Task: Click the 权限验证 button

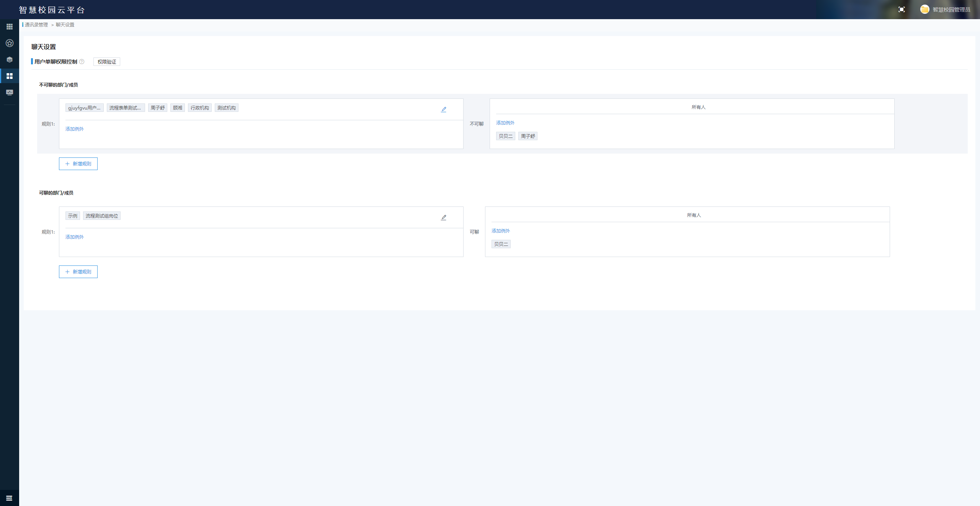Action: point(107,62)
